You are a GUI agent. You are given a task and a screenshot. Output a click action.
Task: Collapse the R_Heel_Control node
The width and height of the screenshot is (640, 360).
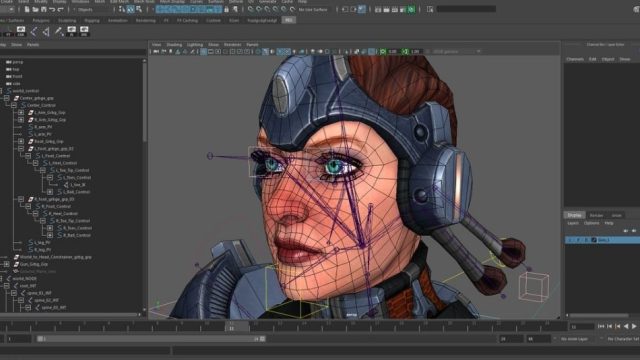pyautogui.click(x=36, y=213)
